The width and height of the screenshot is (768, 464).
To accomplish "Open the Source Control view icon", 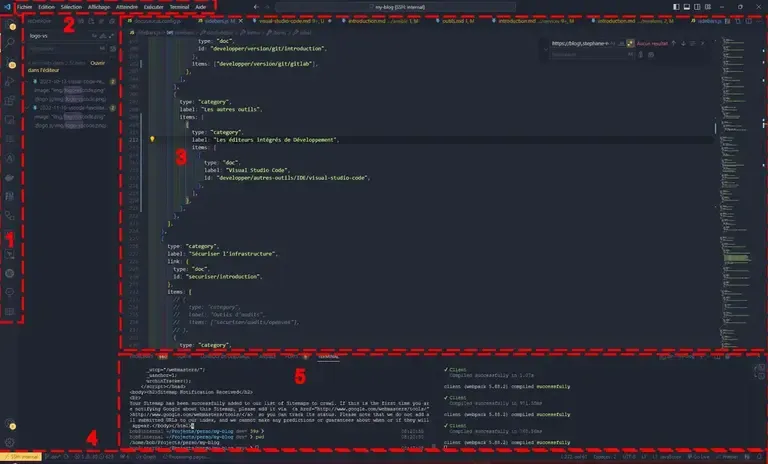I will click(10, 62).
